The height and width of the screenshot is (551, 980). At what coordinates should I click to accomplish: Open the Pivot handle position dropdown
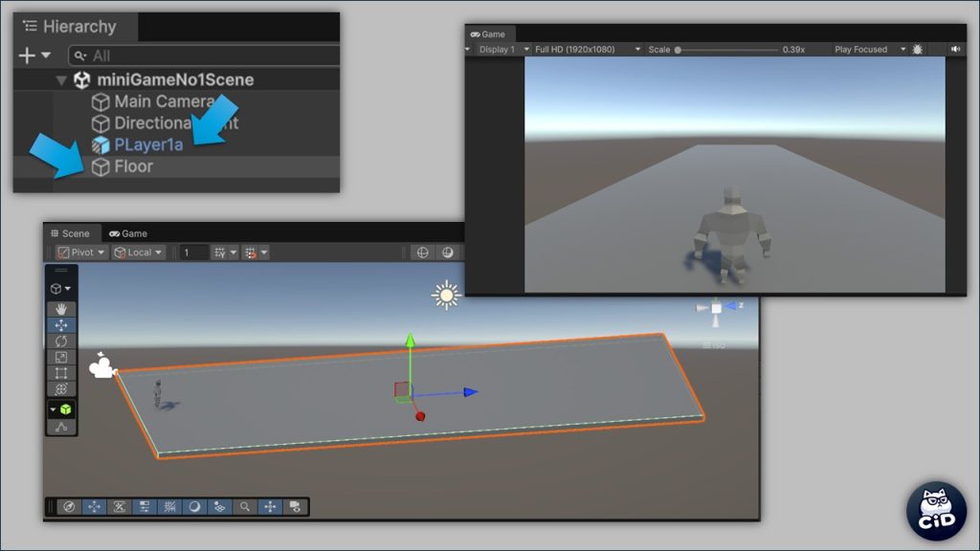coord(81,253)
